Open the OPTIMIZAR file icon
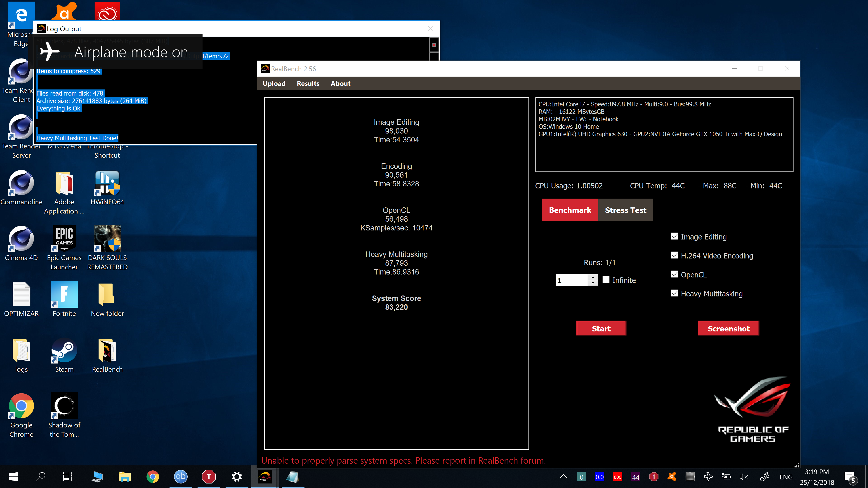The width and height of the screenshot is (868, 488). (x=21, y=299)
